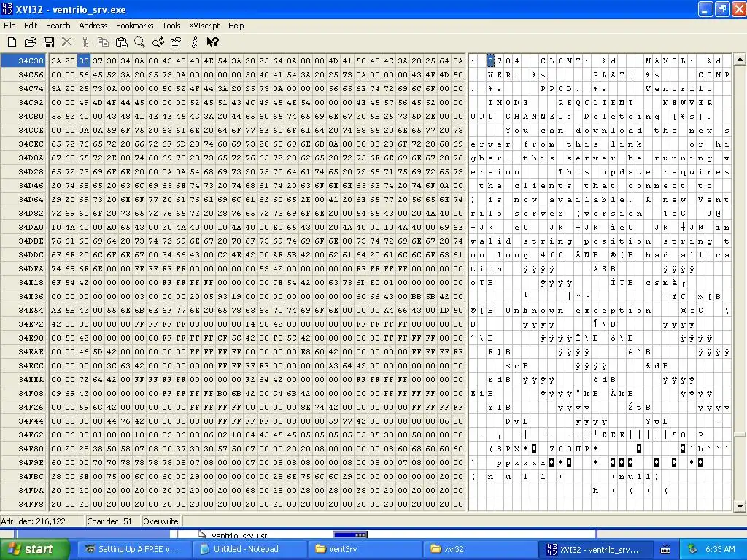The height and width of the screenshot is (560, 747).
Task: Click the highlighted hex byte 33
Action: [x=84, y=61]
